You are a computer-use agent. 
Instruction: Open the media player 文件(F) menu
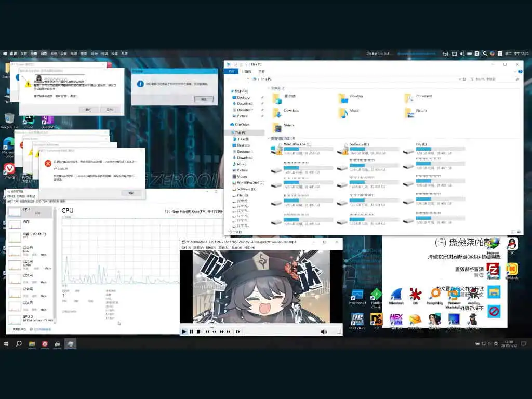coord(186,248)
